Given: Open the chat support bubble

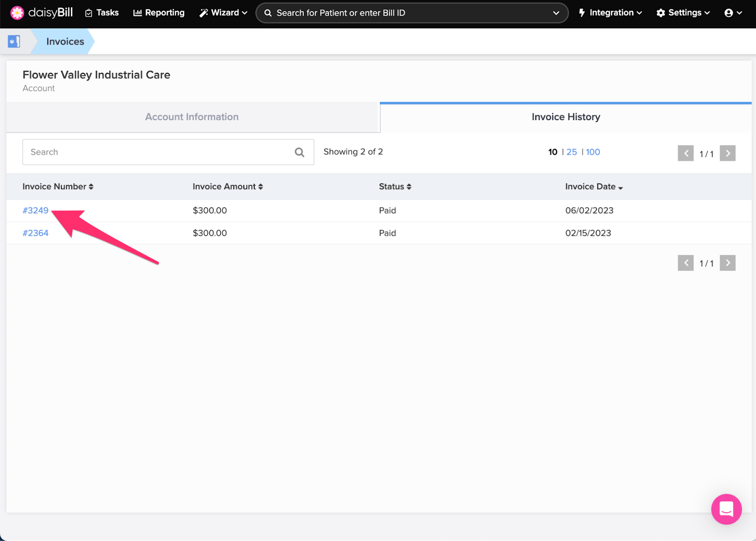Looking at the screenshot, I should tap(726, 509).
